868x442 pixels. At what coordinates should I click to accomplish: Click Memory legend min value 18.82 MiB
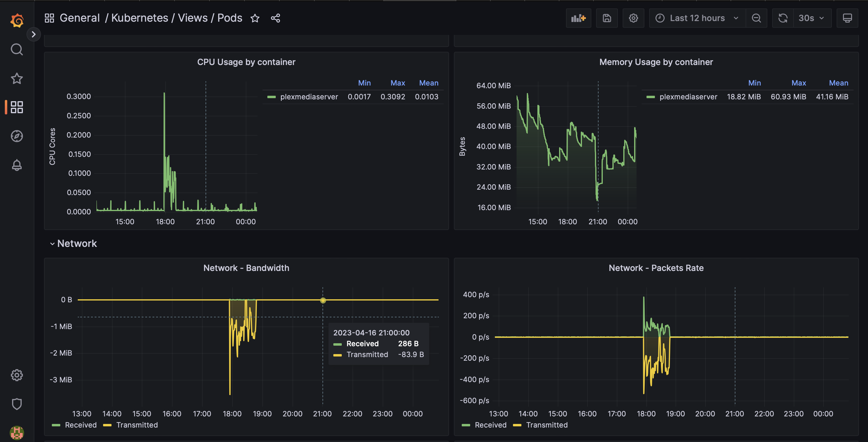[x=744, y=97]
